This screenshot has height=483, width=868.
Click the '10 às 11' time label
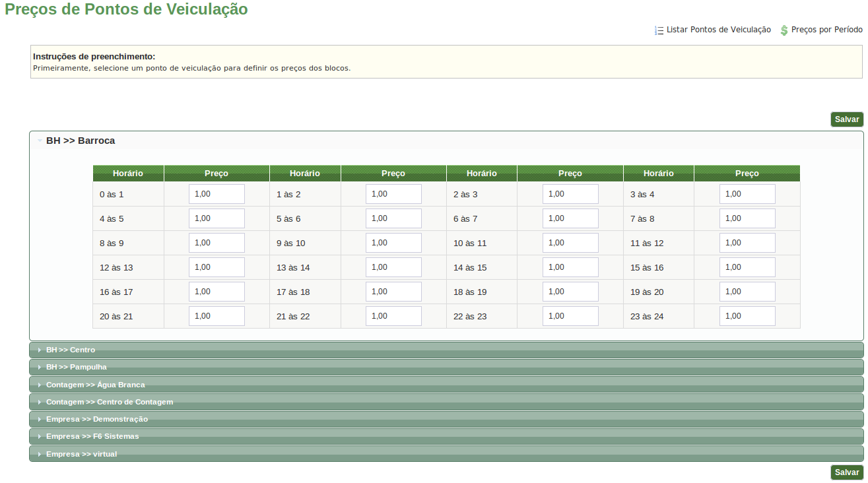click(x=470, y=243)
